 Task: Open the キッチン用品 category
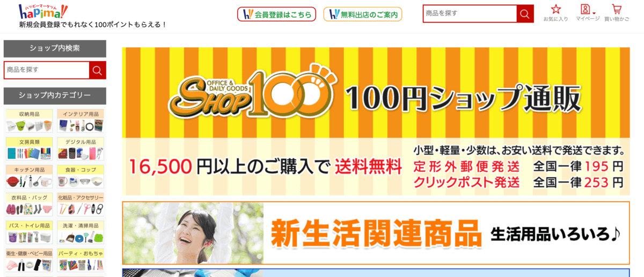[29, 177]
